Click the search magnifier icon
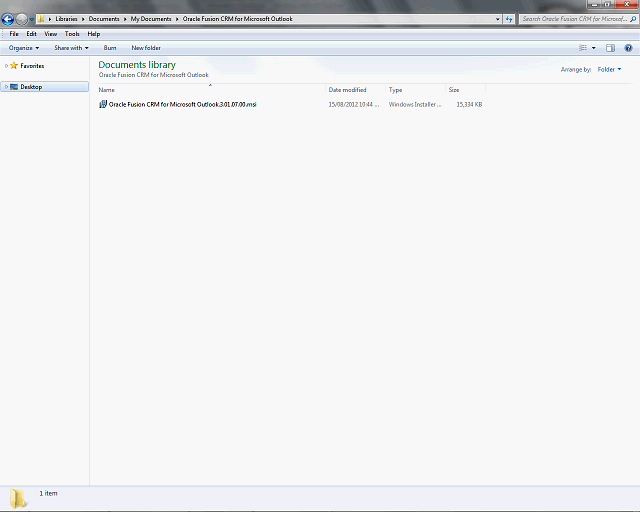This screenshot has width=640, height=512. (x=633, y=19)
